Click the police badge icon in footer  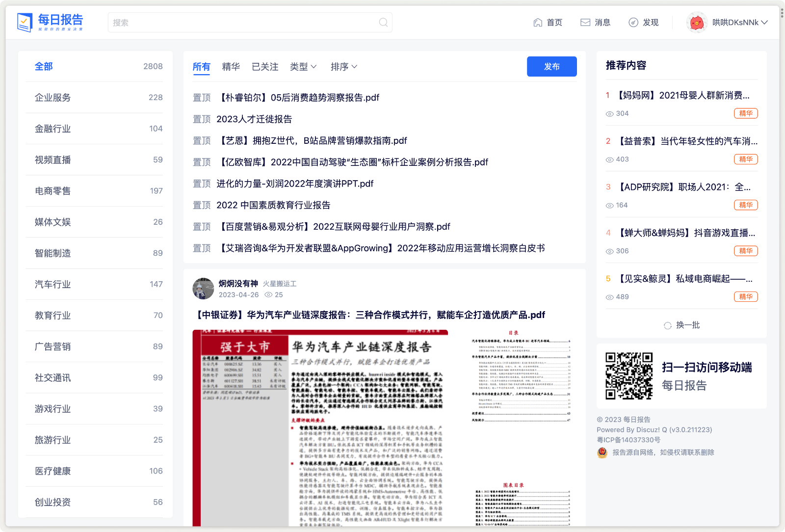602,453
